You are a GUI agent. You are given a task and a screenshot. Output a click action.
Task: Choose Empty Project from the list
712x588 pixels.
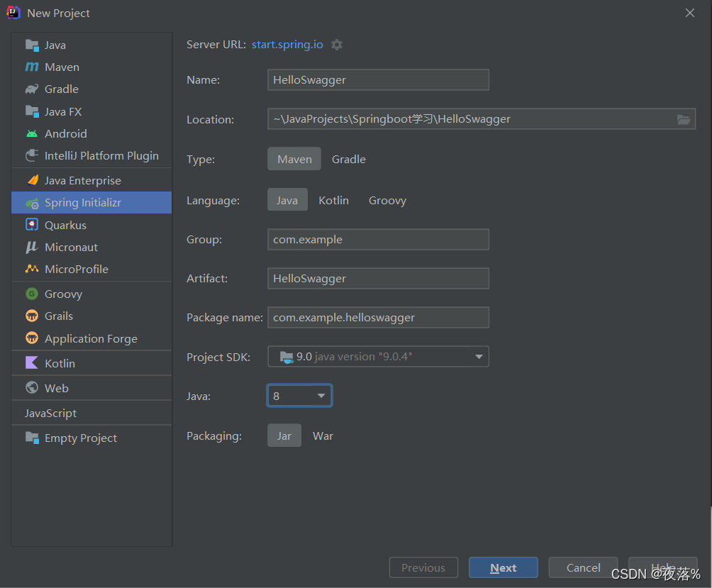(x=80, y=438)
